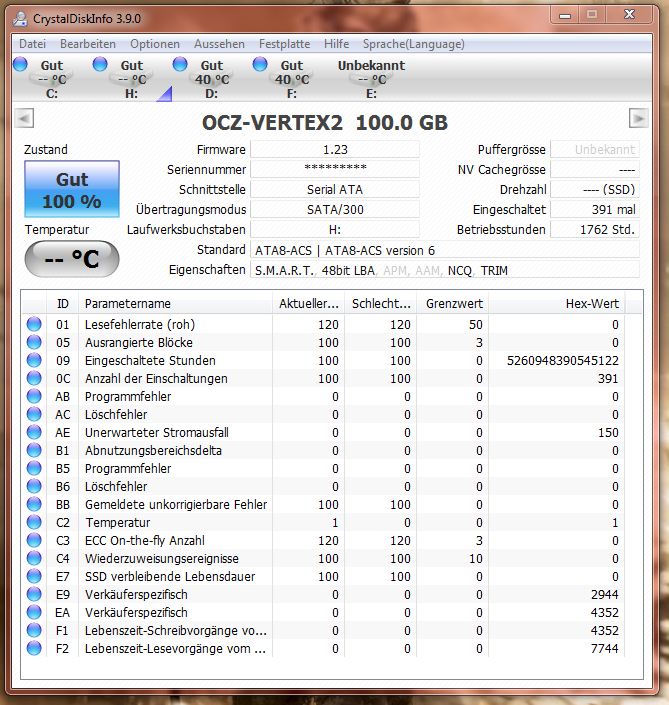This screenshot has width=669, height=705.
Task: Click the Schlecht column header
Action: [381, 303]
